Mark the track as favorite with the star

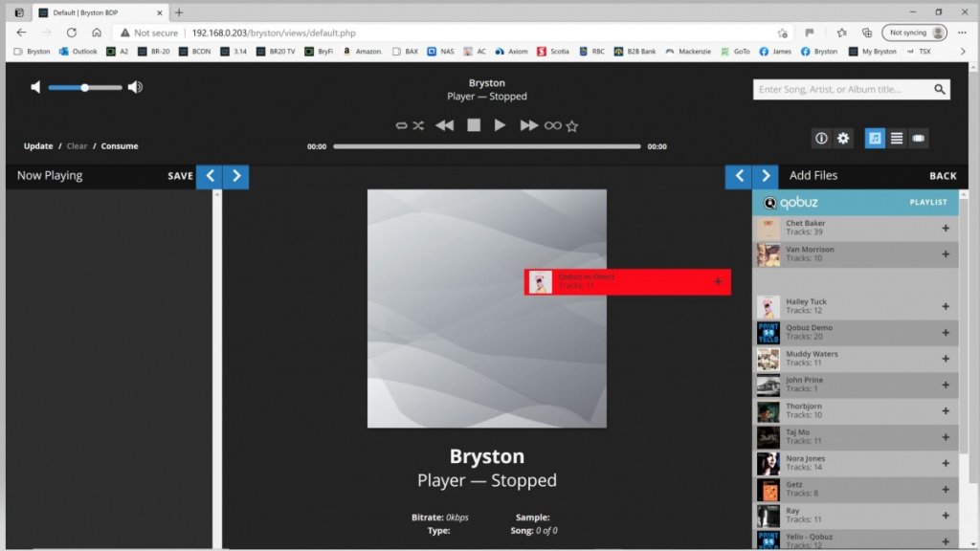click(x=572, y=126)
